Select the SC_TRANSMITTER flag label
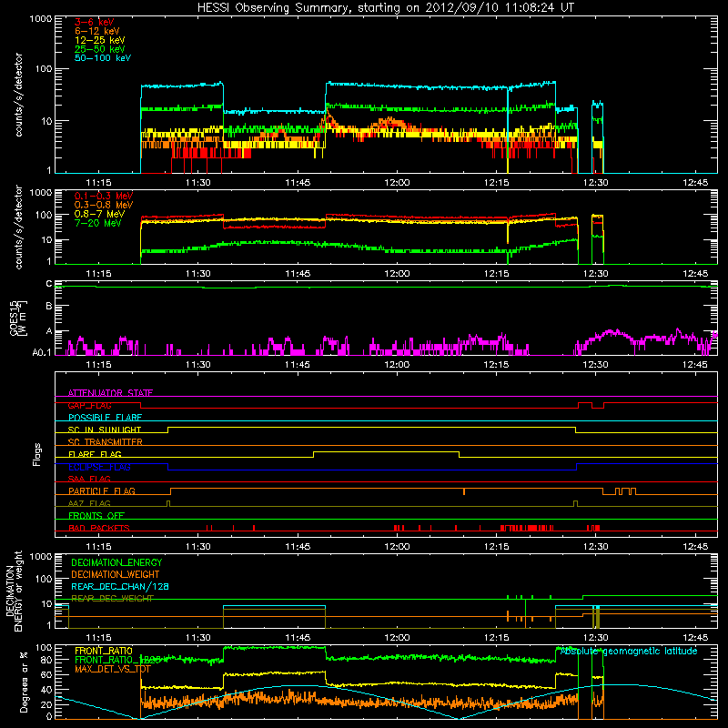Viewport: 728px width, 728px height. [x=105, y=442]
